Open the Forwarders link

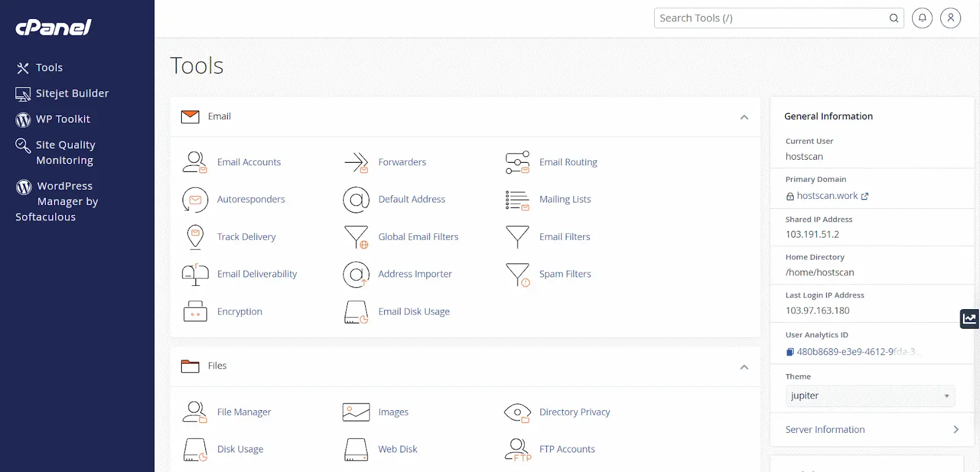402,162
